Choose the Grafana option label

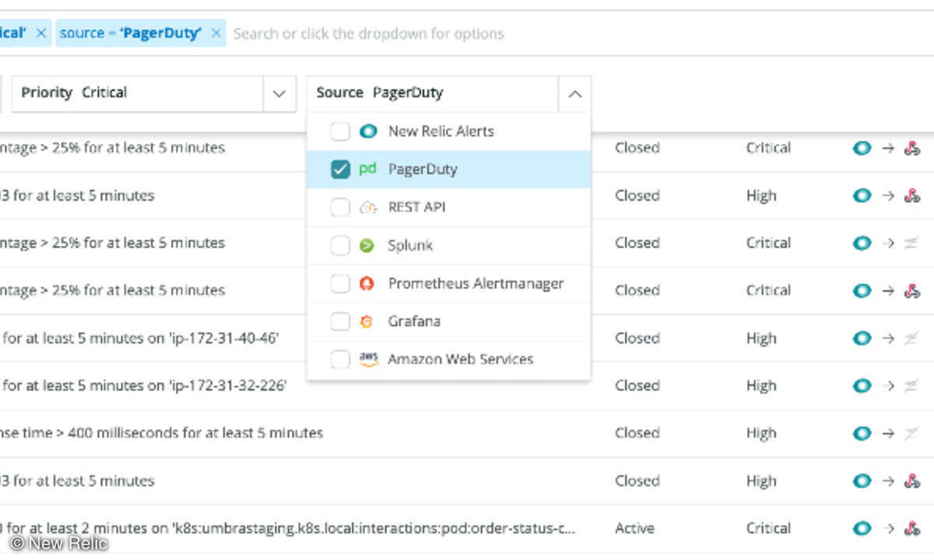414,321
